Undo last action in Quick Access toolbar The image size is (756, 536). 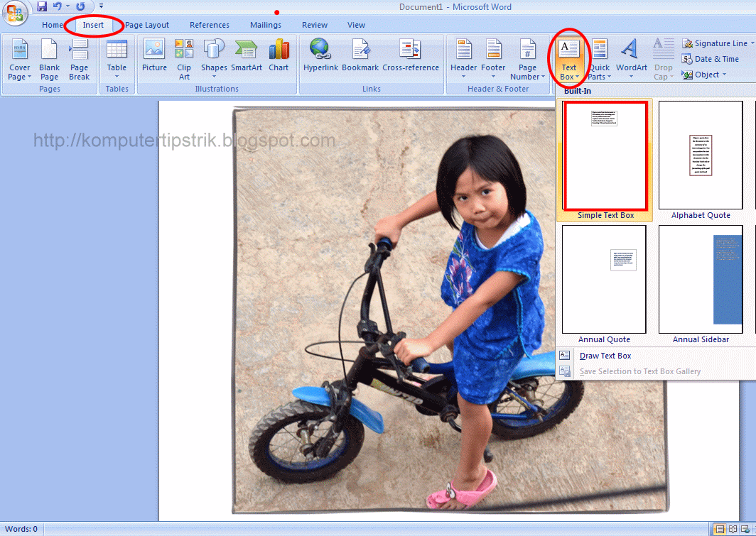[x=58, y=6]
